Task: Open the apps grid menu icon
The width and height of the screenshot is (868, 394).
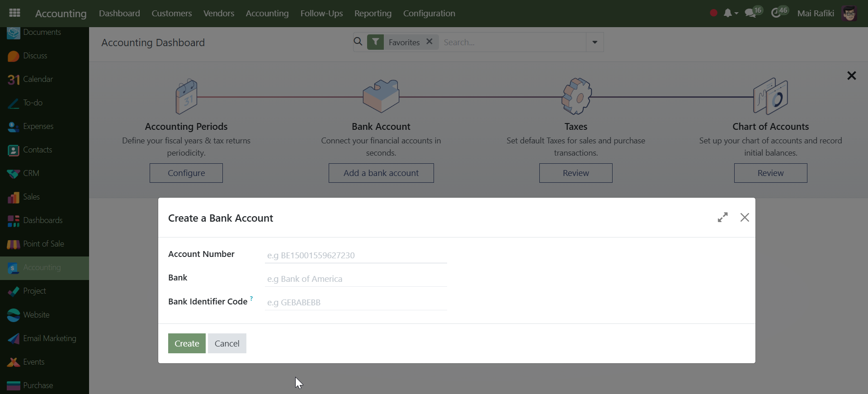Action: coord(14,13)
